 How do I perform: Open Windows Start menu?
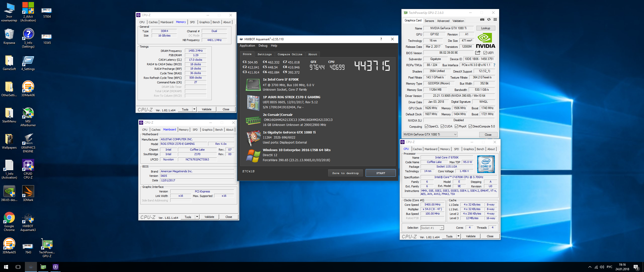(x=6, y=267)
